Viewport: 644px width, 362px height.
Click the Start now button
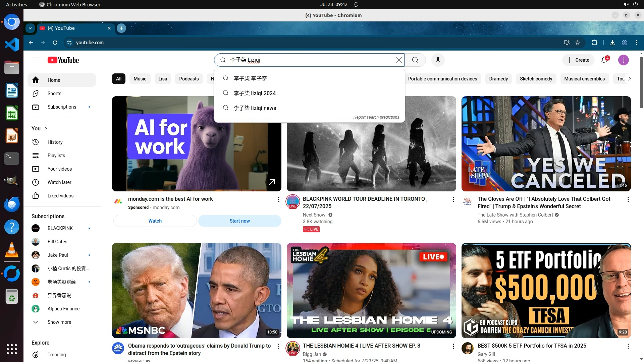(x=239, y=221)
